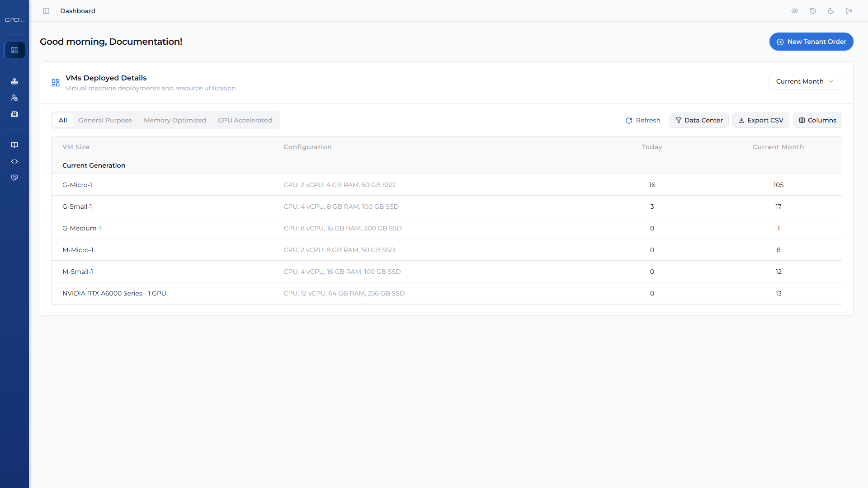Open the Current Month dropdown
This screenshot has width=868, height=488.
[805, 81]
